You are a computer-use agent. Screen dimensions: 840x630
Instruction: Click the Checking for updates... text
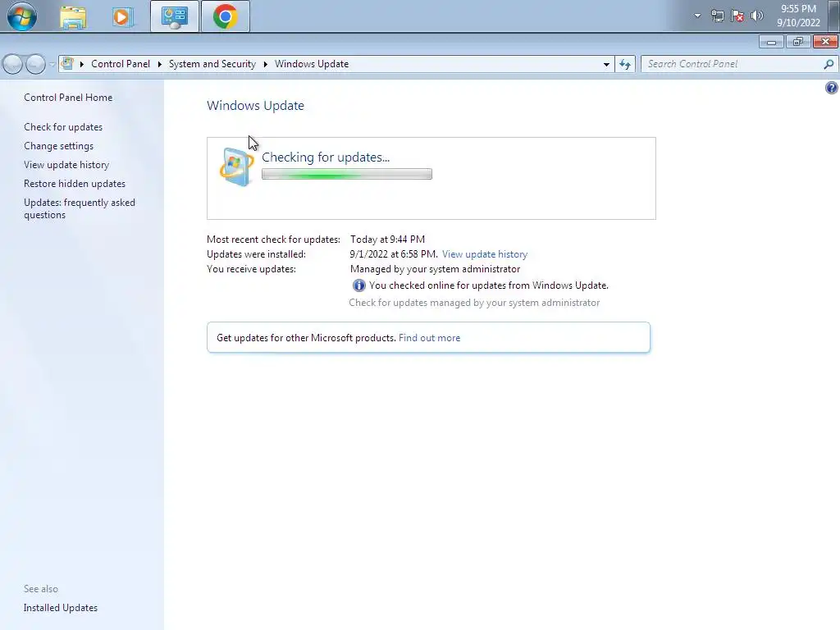tap(326, 157)
